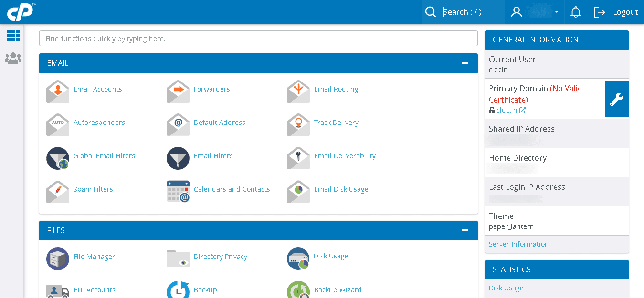Click the Email Deliverability key icon
The image size is (644, 298).
tap(298, 158)
